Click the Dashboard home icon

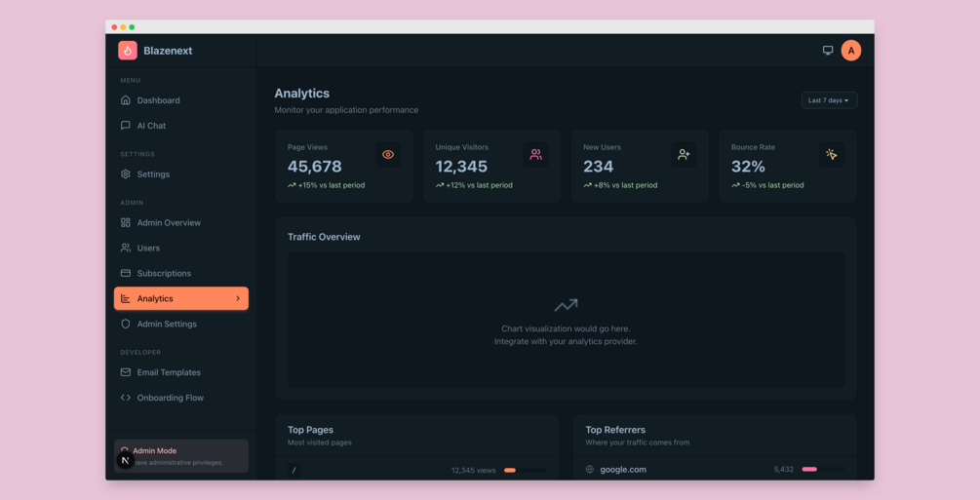(x=126, y=100)
